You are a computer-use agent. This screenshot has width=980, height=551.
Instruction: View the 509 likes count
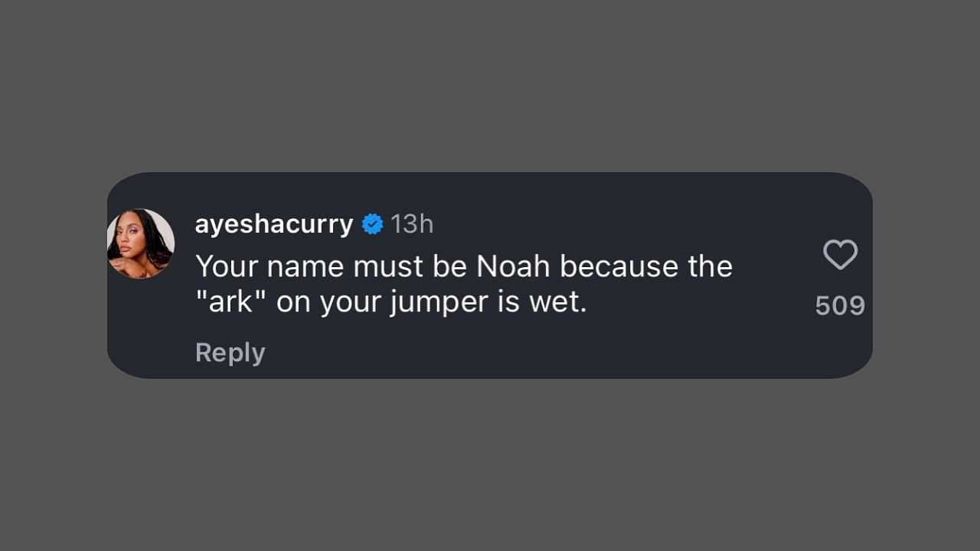click(x=840, y=305)
